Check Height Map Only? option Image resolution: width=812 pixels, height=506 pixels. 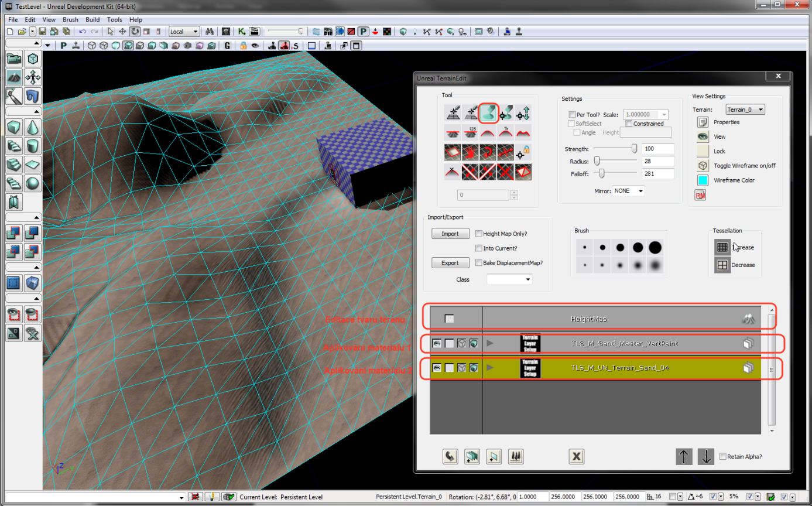[479, 234]
